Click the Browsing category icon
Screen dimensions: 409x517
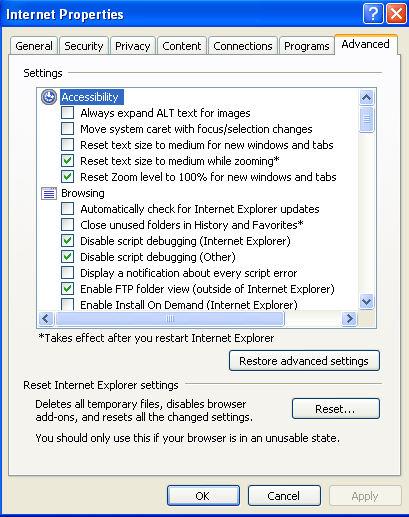49,193
